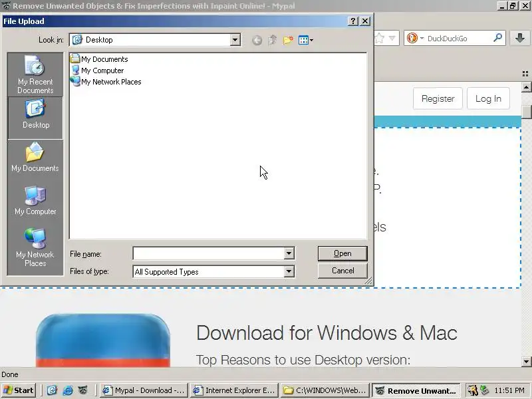The height and width of the screenshot is (399, 532).
Task: Switch to Remove Unwant... taskbar window
Action: tap(416, 390)
